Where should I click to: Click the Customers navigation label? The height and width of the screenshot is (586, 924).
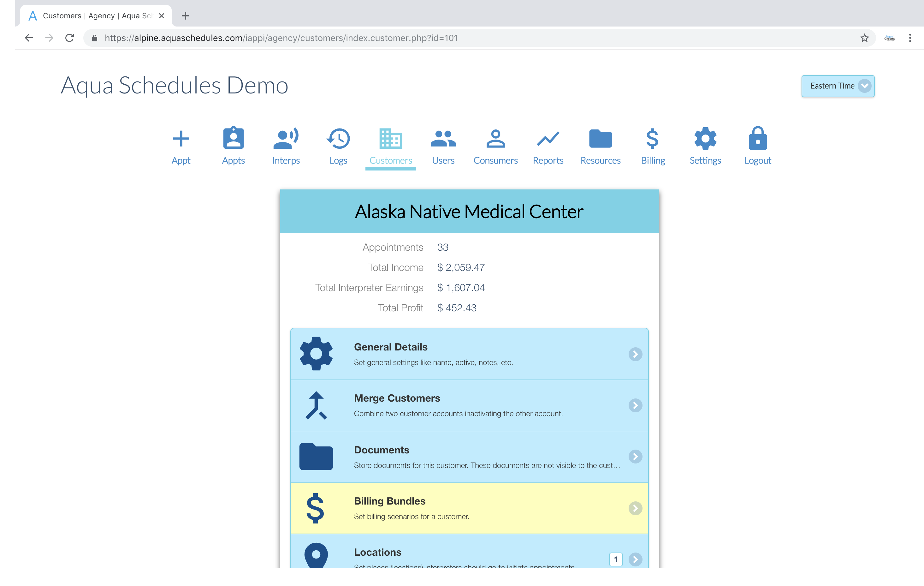click(391, 160)
